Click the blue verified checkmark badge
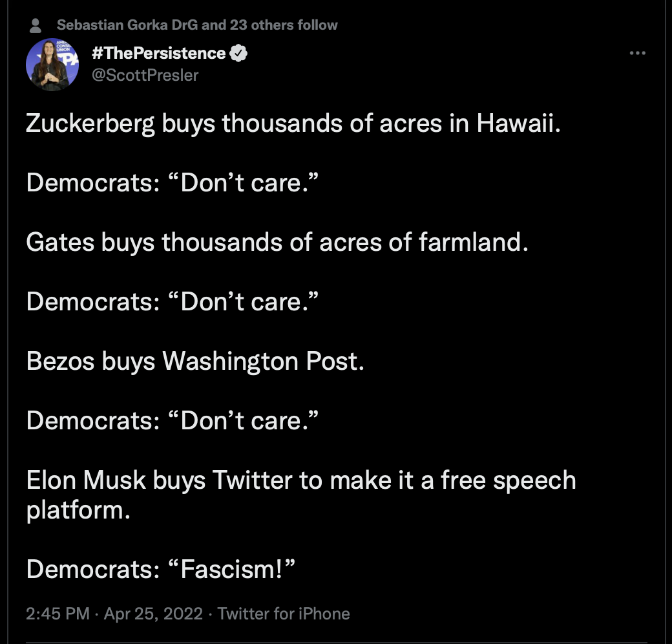 (x=238, y=53)
